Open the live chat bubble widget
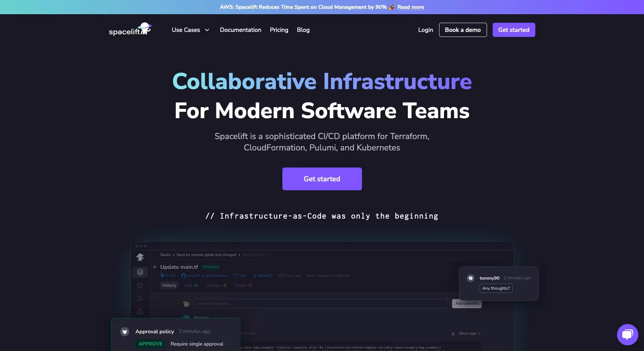The height and width of the screenshot is (351, 644). point(627,334)
